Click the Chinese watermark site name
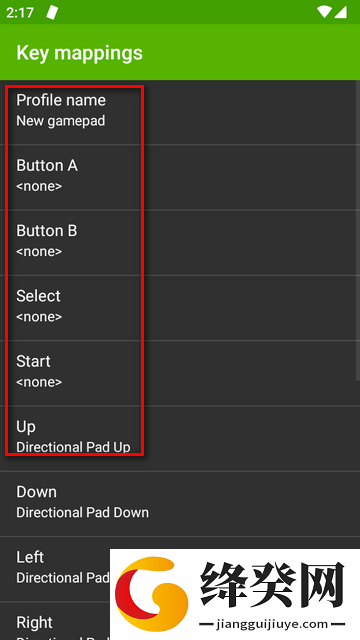The width and height of the screenshot is (360, 640). tap(273, 585)
